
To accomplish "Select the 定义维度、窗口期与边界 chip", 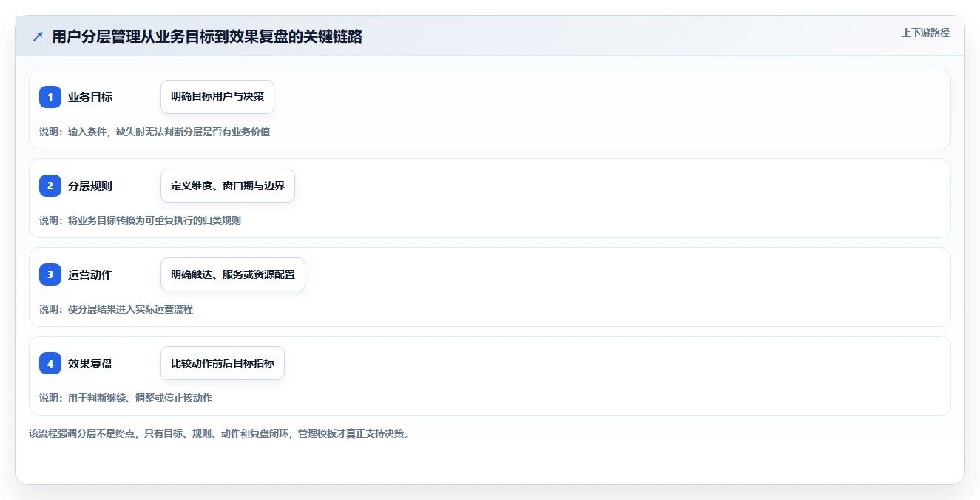I will pyautogui.click(x=228, y=186).
